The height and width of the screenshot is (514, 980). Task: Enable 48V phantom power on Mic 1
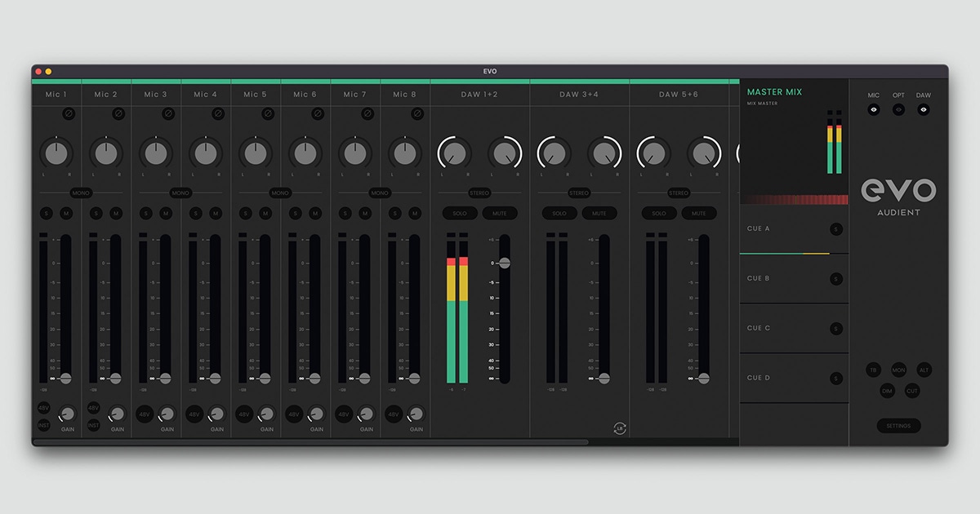[x=43, y=408]
